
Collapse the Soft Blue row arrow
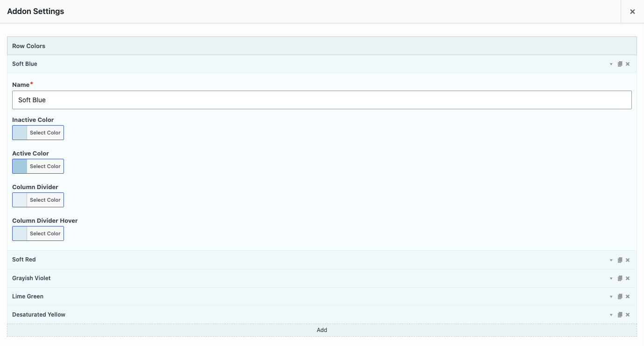coord(611,64)
